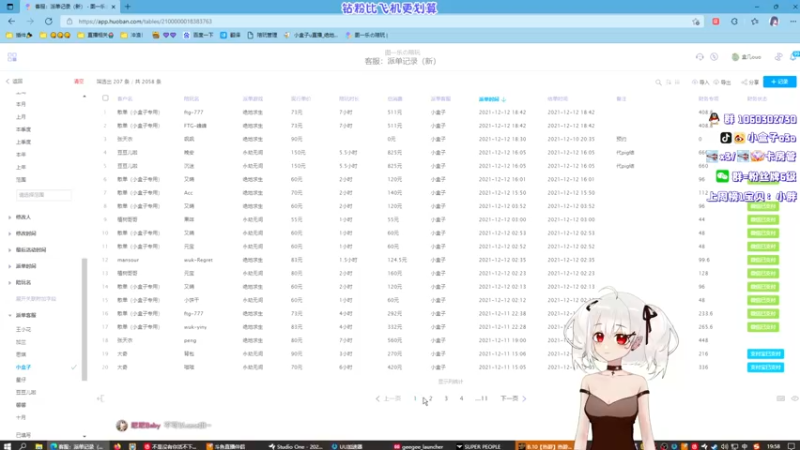Open File Explorer from the taskbar

(39, 446)
